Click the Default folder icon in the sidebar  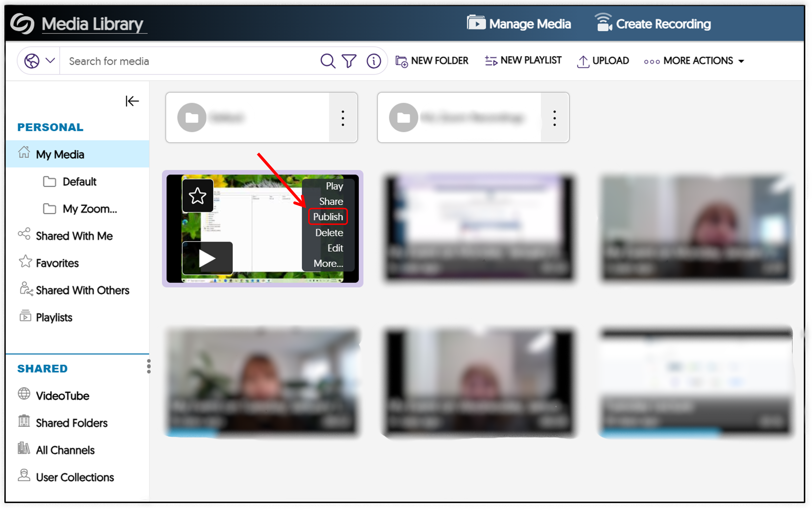pos(50,181)
